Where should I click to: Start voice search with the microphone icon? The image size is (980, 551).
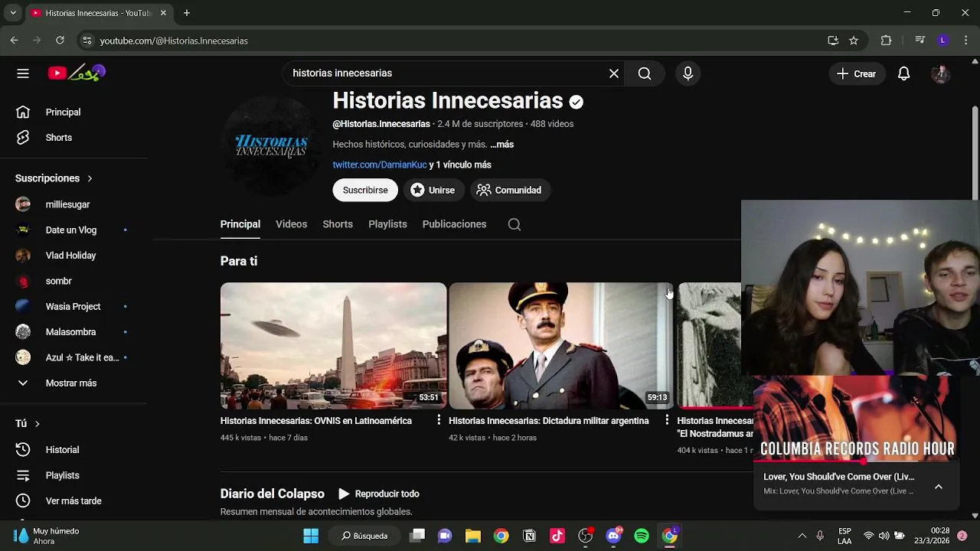click(688, 73)
